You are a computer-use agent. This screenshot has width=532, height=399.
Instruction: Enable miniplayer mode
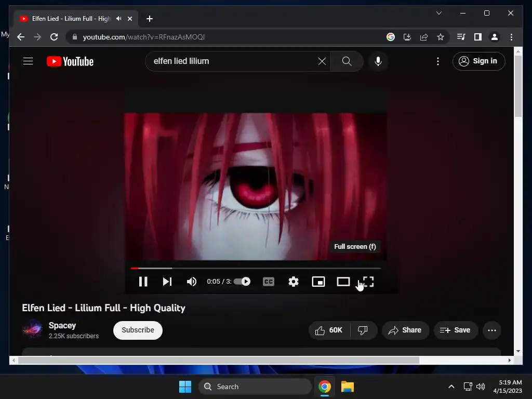click(x=318, y=282)
